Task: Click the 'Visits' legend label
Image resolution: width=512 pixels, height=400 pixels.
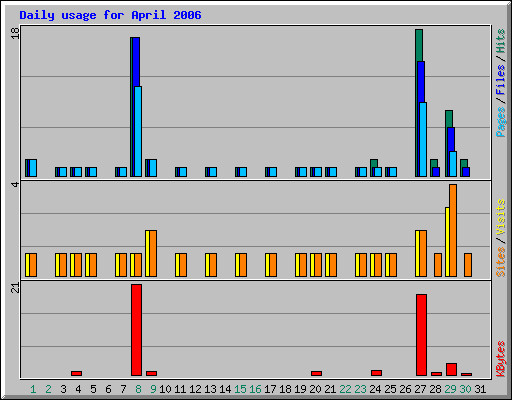Action: pyautogui.click(x=500, y=217)
